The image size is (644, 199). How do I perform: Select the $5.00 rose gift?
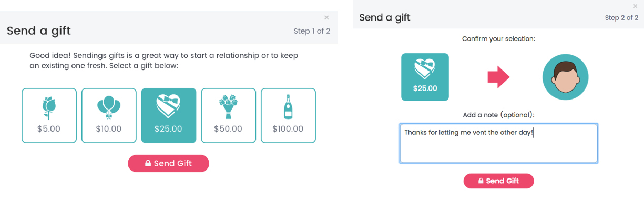point(49,115)
